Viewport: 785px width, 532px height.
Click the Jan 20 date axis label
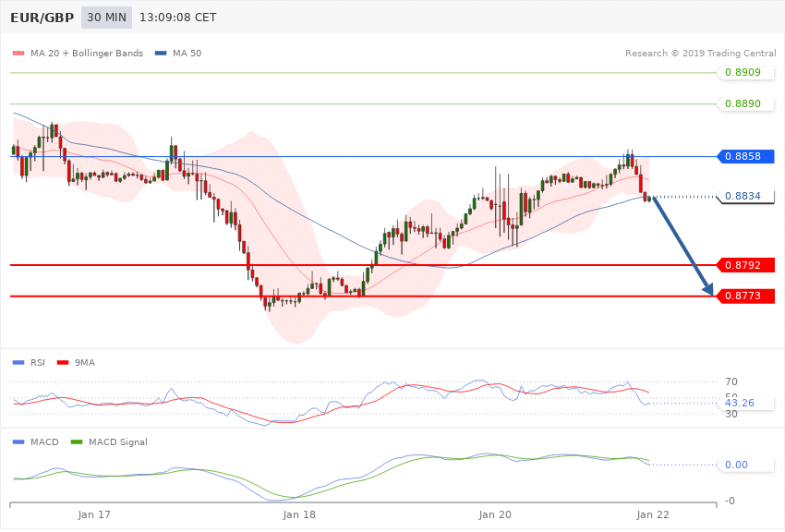pos(495,515)
